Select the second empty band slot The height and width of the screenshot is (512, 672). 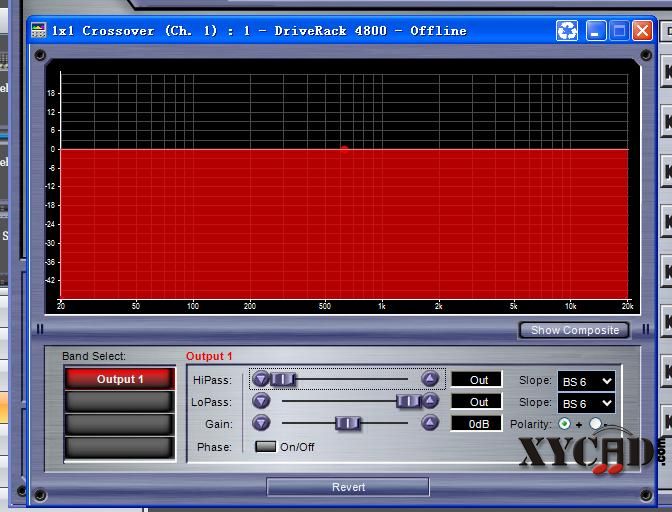[x=120, y=402]
